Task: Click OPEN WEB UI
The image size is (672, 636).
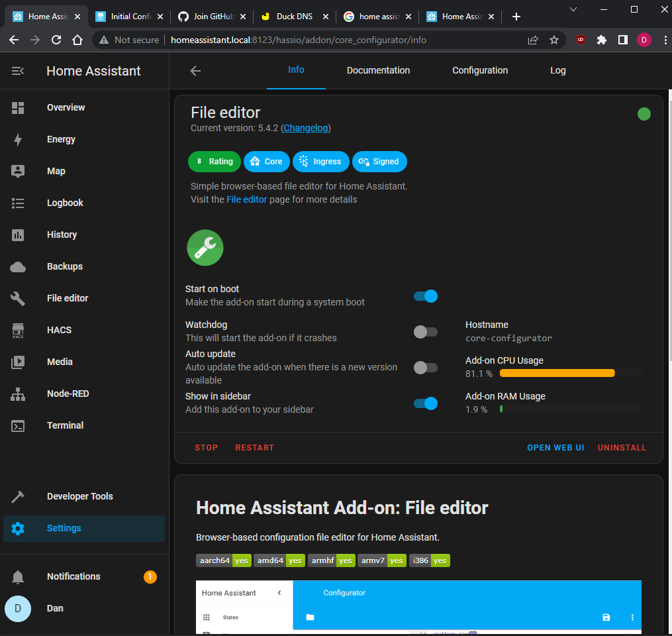Action: [x=555, y=448]
